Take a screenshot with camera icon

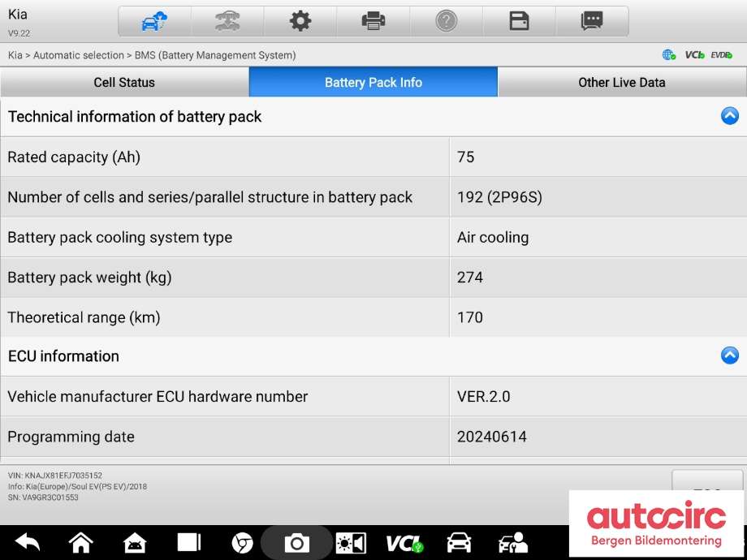coord(297,543)
